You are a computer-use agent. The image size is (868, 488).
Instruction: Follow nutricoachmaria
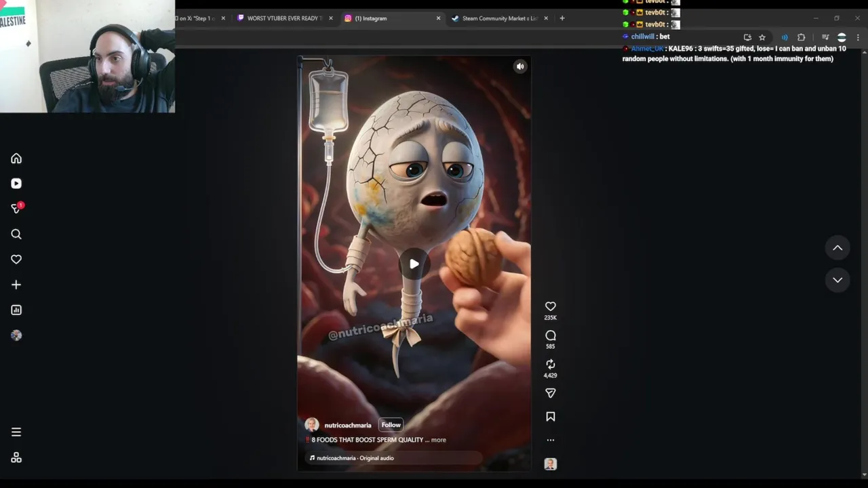tap(391, 425)
